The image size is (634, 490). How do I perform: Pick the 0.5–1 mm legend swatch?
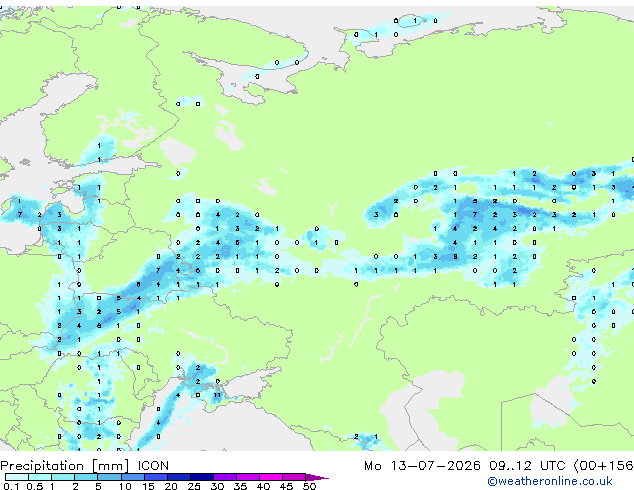tap(40, 477)
